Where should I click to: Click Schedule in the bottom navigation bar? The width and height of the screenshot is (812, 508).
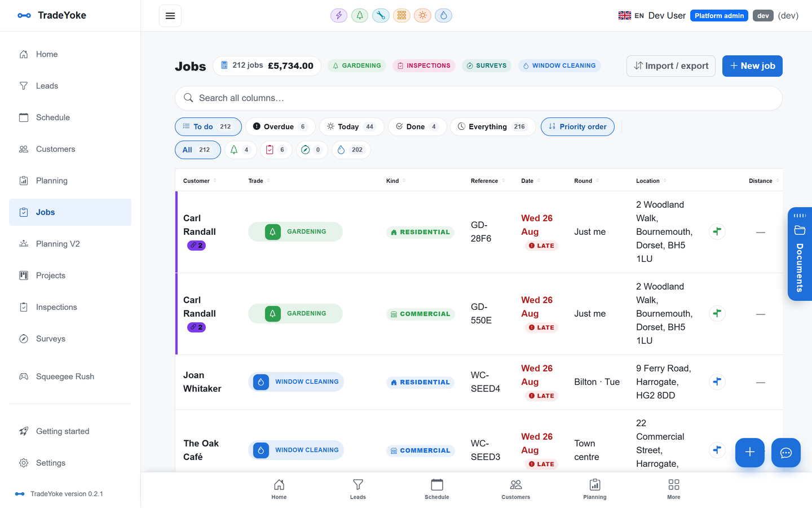[x=437, y=489]
